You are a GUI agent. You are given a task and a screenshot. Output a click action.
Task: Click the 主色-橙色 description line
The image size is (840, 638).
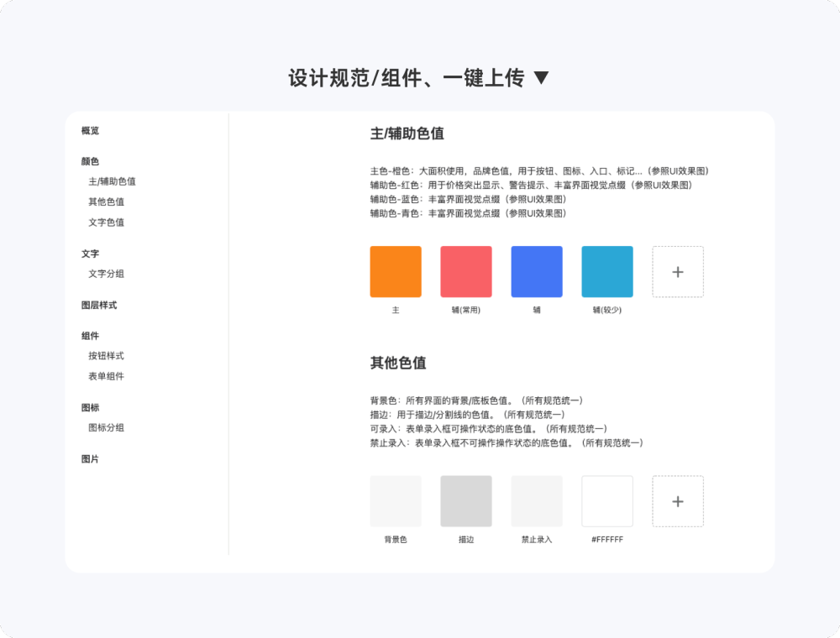click(539, 171)
